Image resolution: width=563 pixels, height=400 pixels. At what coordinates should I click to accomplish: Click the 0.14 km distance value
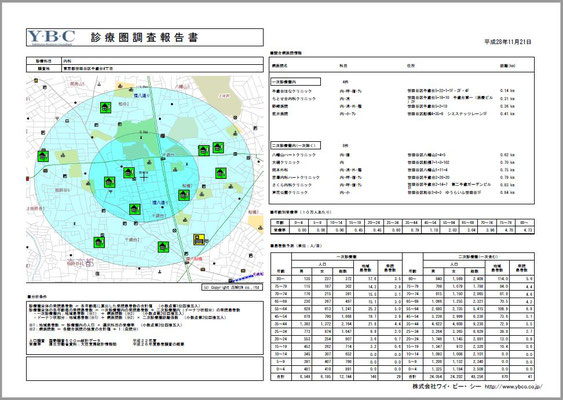507,91
